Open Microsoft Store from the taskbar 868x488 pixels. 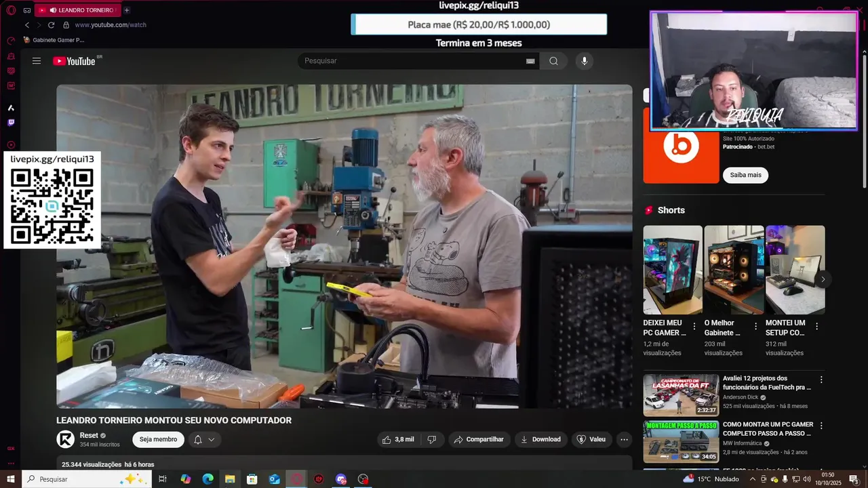(x=252, y=479)
